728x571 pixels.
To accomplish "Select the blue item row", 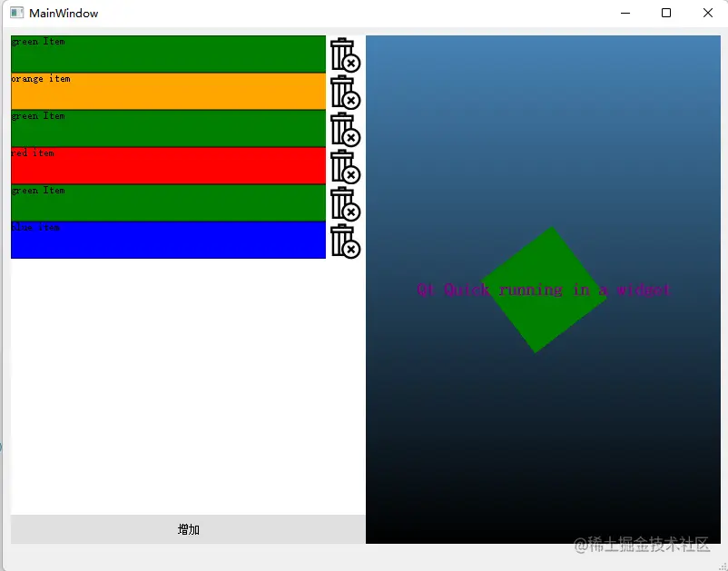I will (x=168, y=240).
